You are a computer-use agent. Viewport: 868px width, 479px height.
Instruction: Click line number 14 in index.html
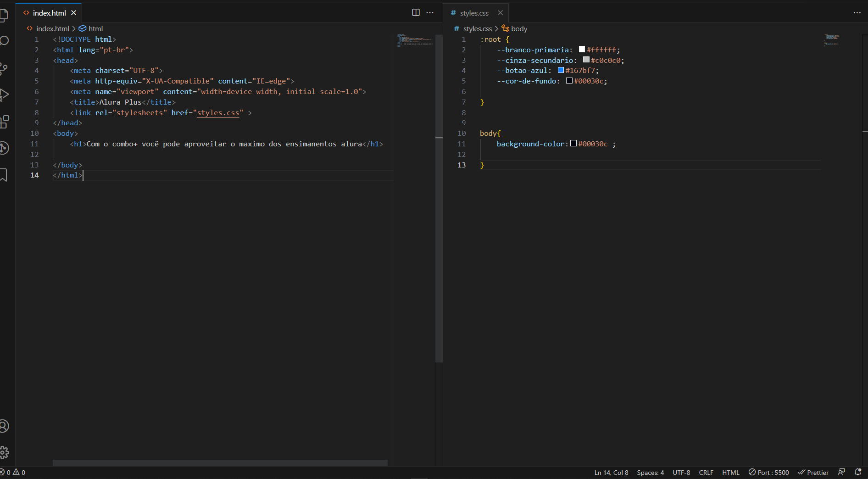[x=34, y=175]
